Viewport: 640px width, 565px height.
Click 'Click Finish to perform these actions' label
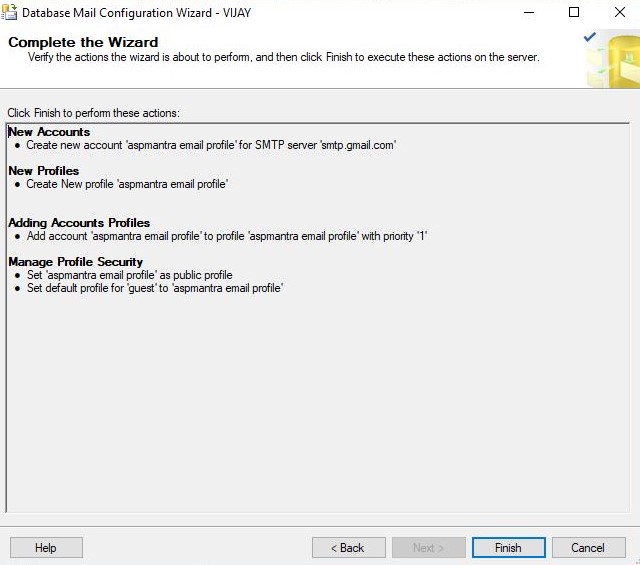pos(93,113)
